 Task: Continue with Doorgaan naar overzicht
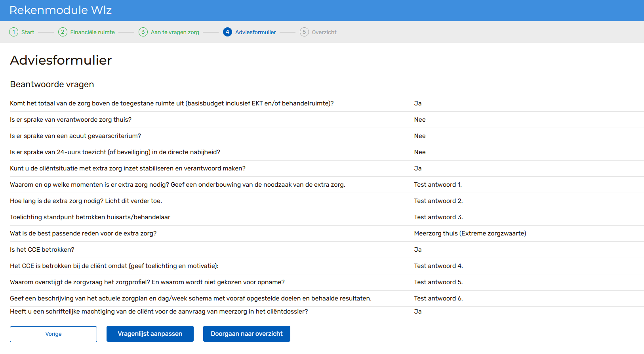pyautogui.click(x=247, y=334)
